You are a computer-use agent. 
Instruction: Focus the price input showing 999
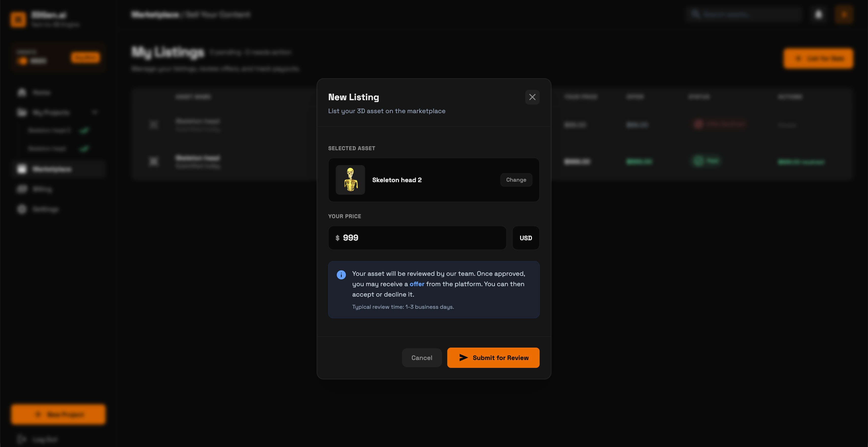coord(417,238)
